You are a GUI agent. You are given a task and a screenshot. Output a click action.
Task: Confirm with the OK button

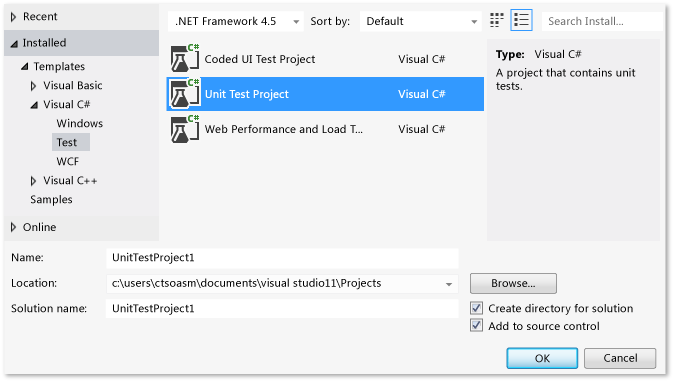542,358
